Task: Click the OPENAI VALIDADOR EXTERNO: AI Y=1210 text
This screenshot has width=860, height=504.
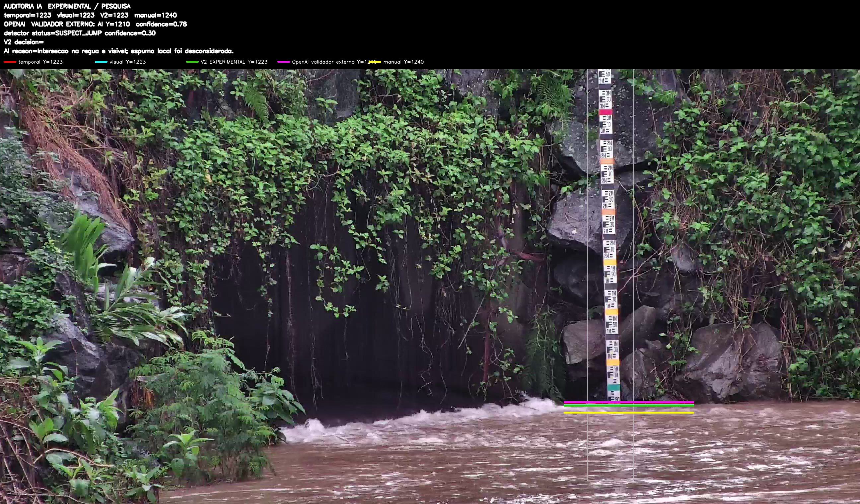Action: click(67, 24)
